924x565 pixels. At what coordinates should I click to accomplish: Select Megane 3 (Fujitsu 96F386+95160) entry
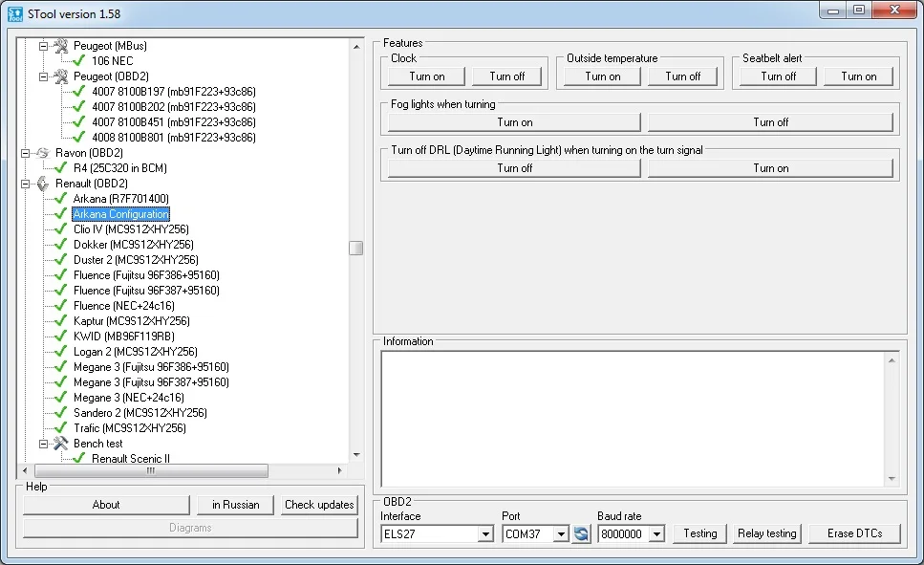point(151,367)
